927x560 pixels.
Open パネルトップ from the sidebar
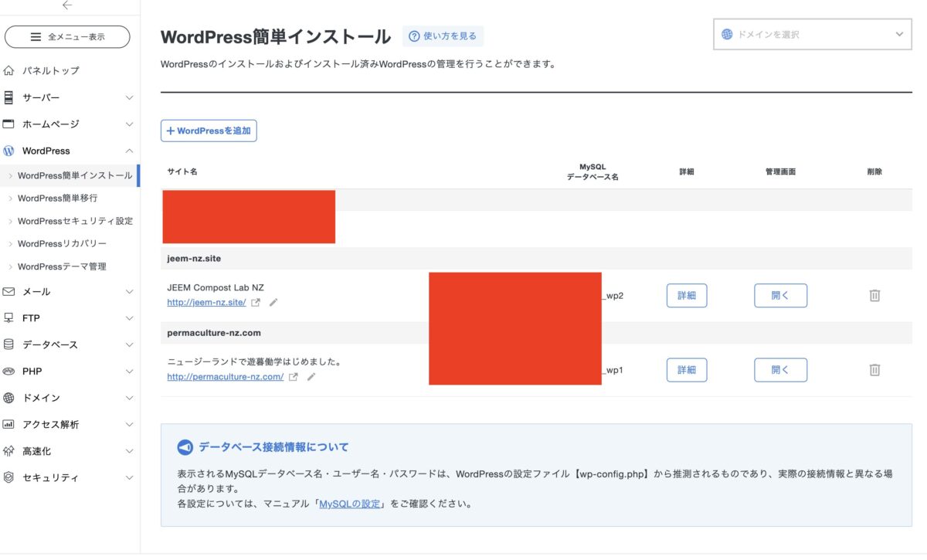tap(50, 70)
